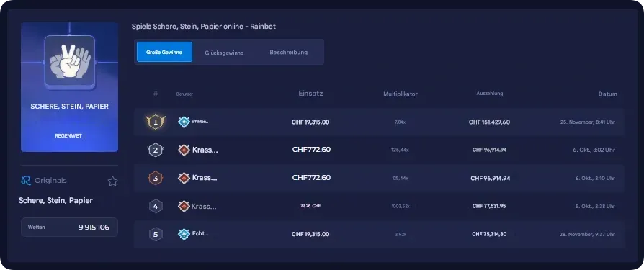The height and width of the screenshot is (270, 644).
Task: Click the Originals category link
Action: point(50,181)
